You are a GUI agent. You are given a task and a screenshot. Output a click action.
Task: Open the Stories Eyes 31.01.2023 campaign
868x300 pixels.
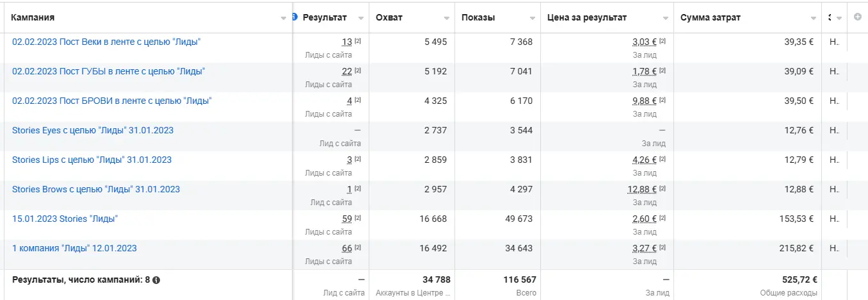click(93, 130)
